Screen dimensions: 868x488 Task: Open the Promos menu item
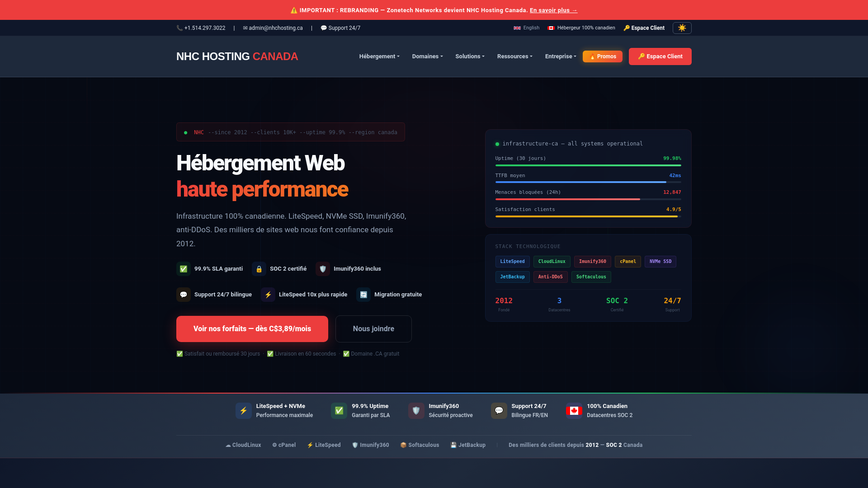pos(603,56)
